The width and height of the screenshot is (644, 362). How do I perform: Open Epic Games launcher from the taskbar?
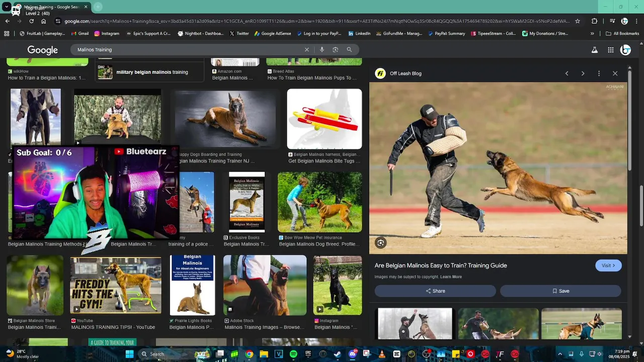[x=308, y=354]
